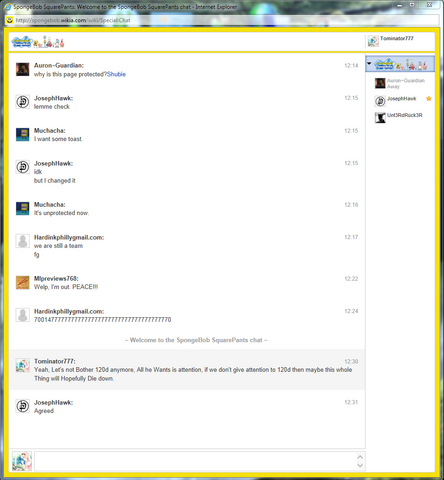The width and height of the screenshot is (444, 480).
Task: Click Mlpreviews768's orange avatar
Action: [x=22, y=282]
